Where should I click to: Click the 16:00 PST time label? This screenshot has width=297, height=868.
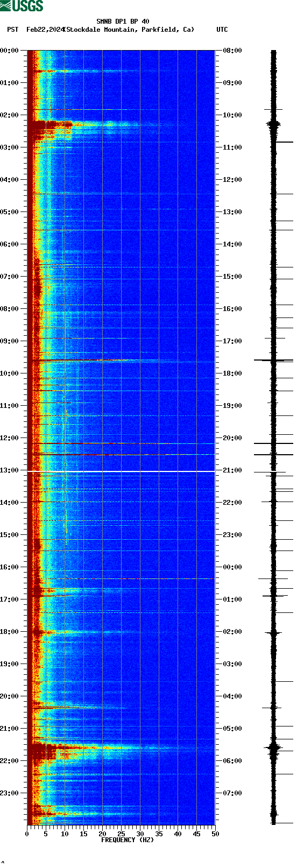point(9,567)
